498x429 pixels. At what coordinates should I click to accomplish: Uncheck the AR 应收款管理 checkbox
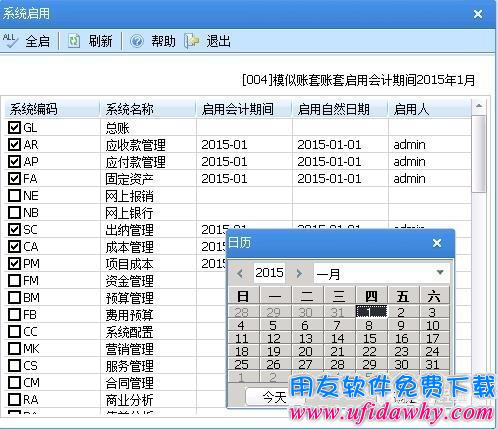click(14, 144)
